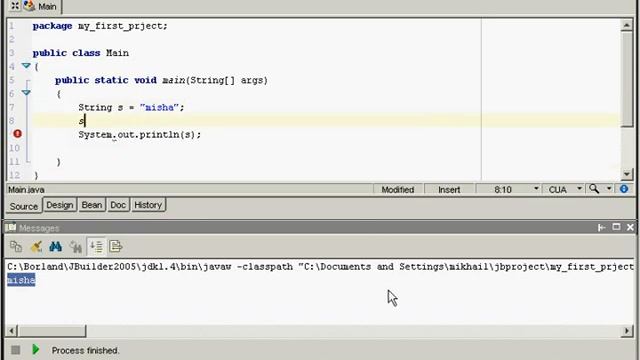Viewport: 640px width, 360px height.
Task: Open the History tab
Action: click(148, 205)
